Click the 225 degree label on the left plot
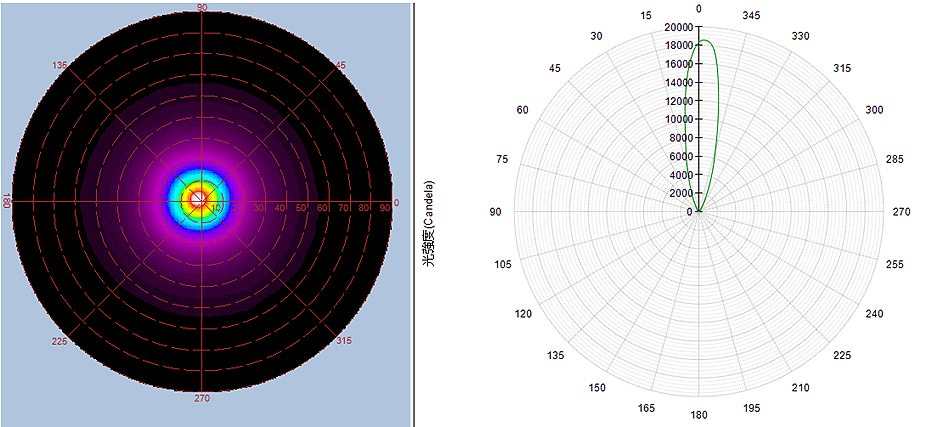This screenshot has height=427, width=933. click(60, 341)
